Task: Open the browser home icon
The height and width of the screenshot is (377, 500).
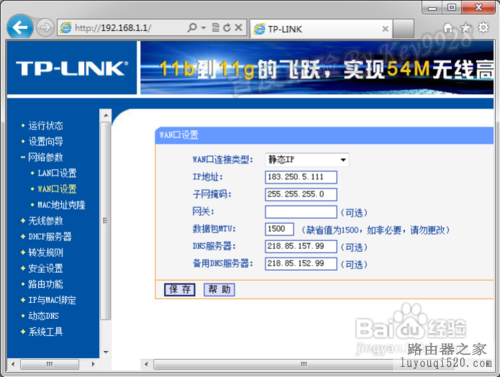Action: 448,28
